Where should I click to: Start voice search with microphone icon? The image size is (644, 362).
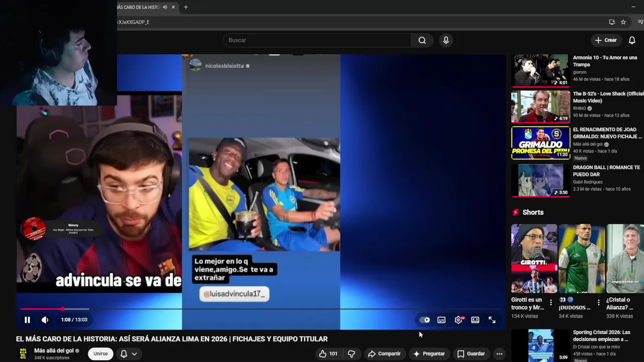coord(446,40)
